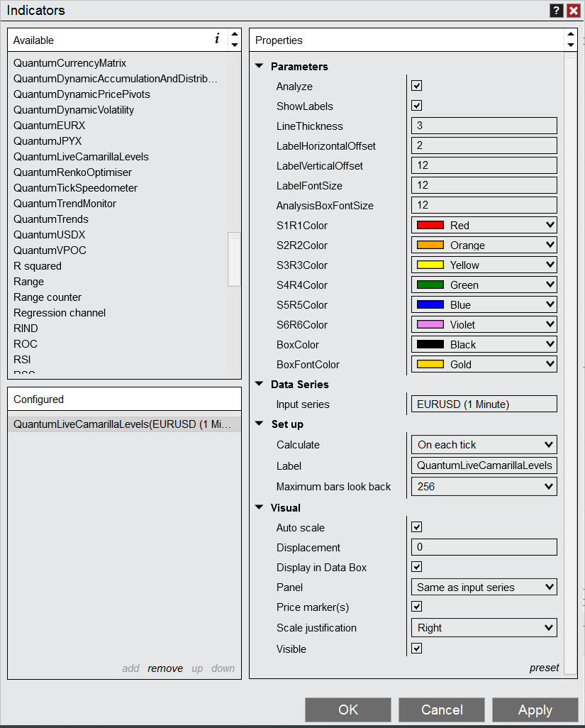Screen dimensions: 585x728
Task: Uncheck the ShowLabels checkbox
Action: click(417, 106)
